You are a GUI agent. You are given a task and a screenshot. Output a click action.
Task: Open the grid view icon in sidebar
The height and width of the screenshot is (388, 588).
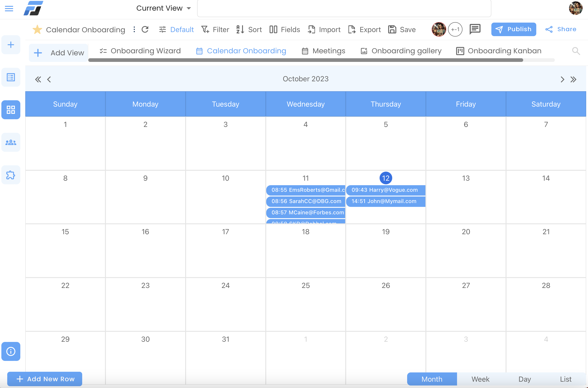(11, 110)
